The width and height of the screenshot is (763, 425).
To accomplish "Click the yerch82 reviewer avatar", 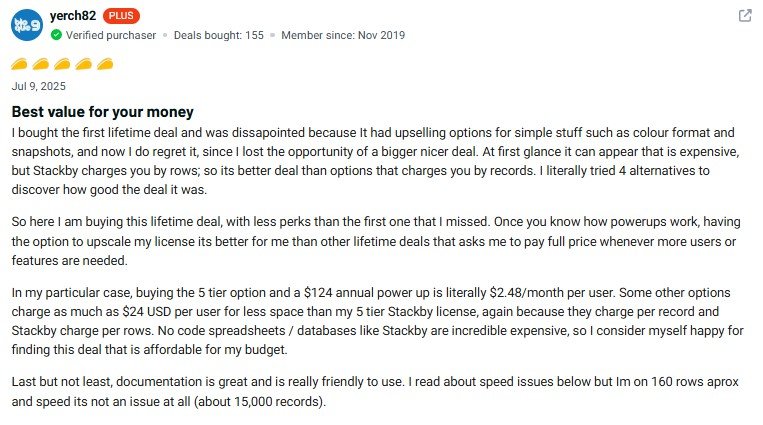I will point(27,24).
